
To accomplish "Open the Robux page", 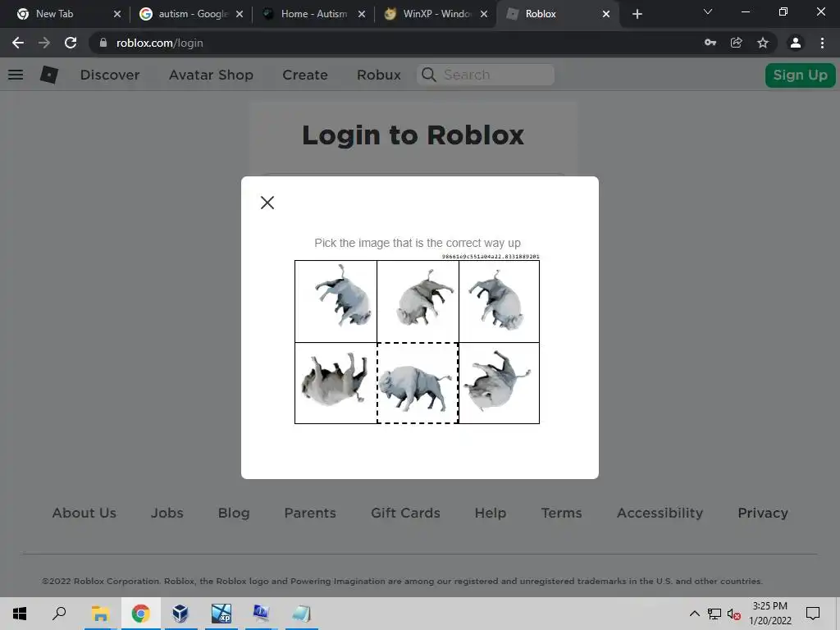I will [379, 75].
